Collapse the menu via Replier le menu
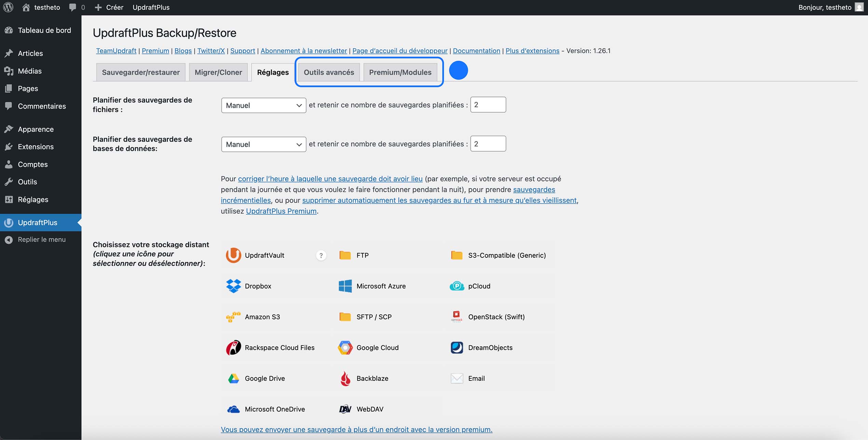The width and height of the screenshot is (868, 440). point(41,239)
